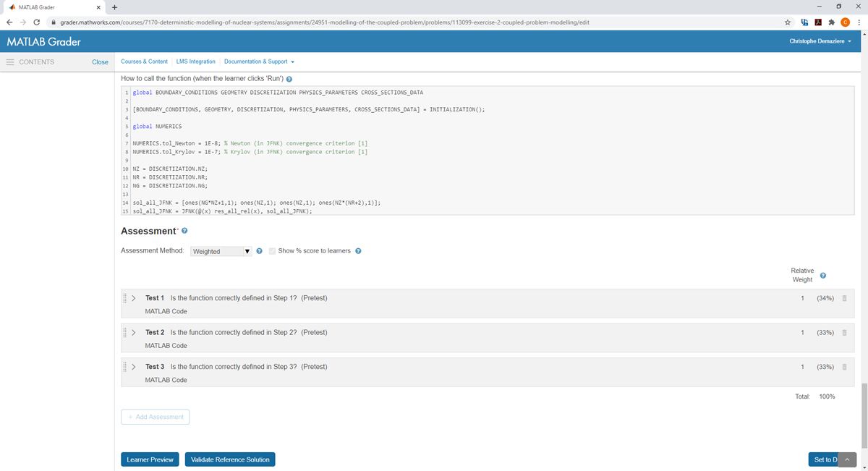Expand Test 1 details
868x471 pixels.
(x=133, y=297)
